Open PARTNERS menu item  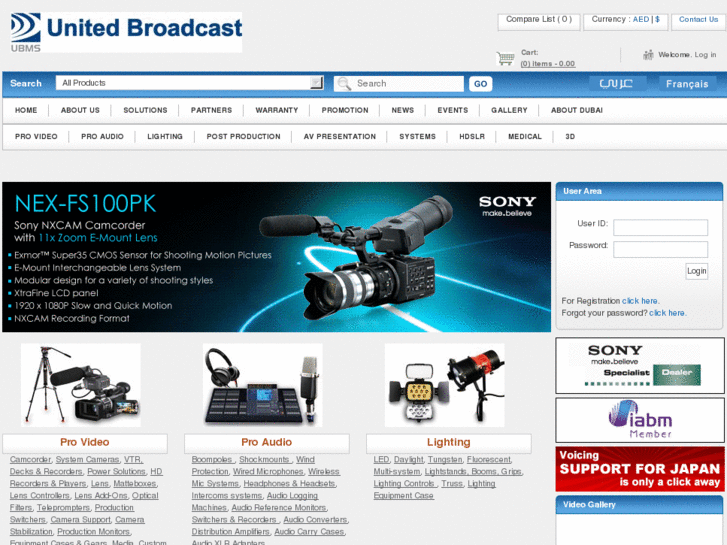click(x=211, y=110)
